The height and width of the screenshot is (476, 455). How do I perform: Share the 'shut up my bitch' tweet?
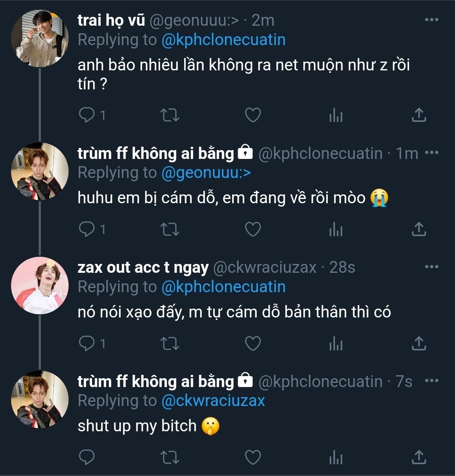pos(419,457)
